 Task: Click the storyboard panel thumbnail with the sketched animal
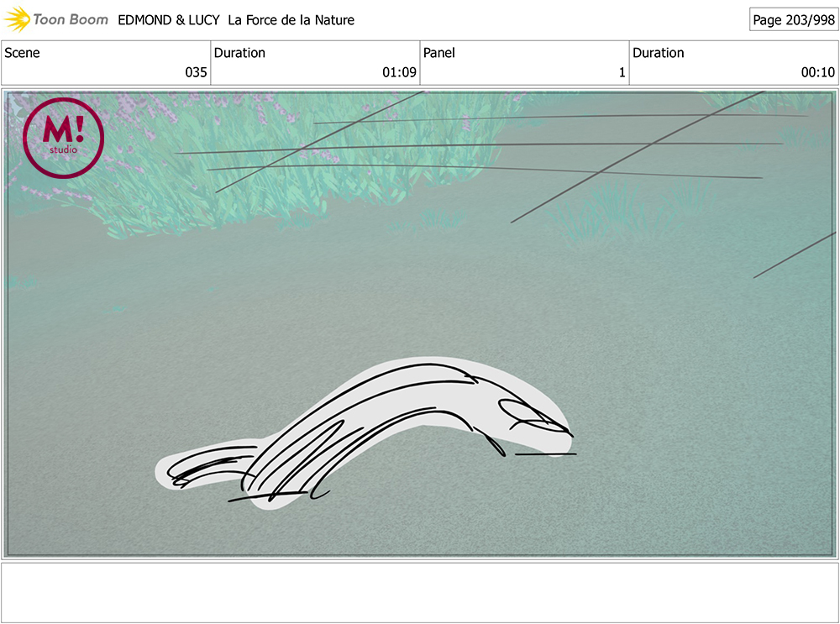tap(420, 323)
